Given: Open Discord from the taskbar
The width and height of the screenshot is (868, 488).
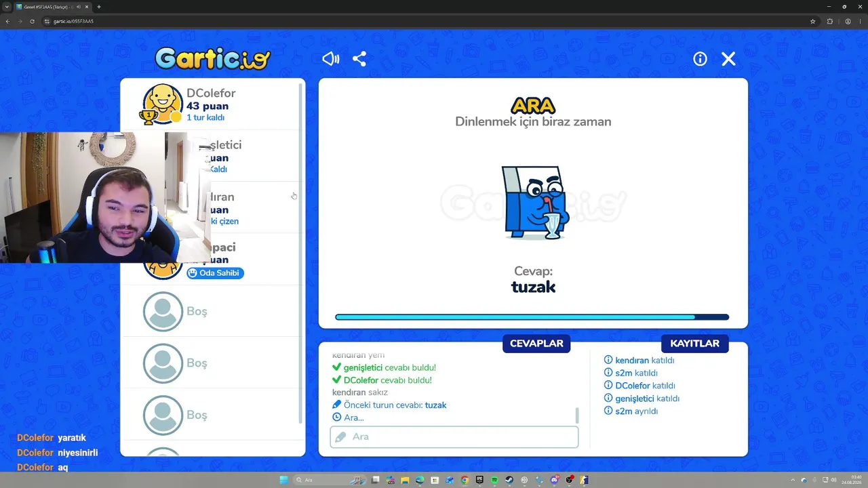Looking at the screenshot, I should pyautogui.click(x=555, y=480).
